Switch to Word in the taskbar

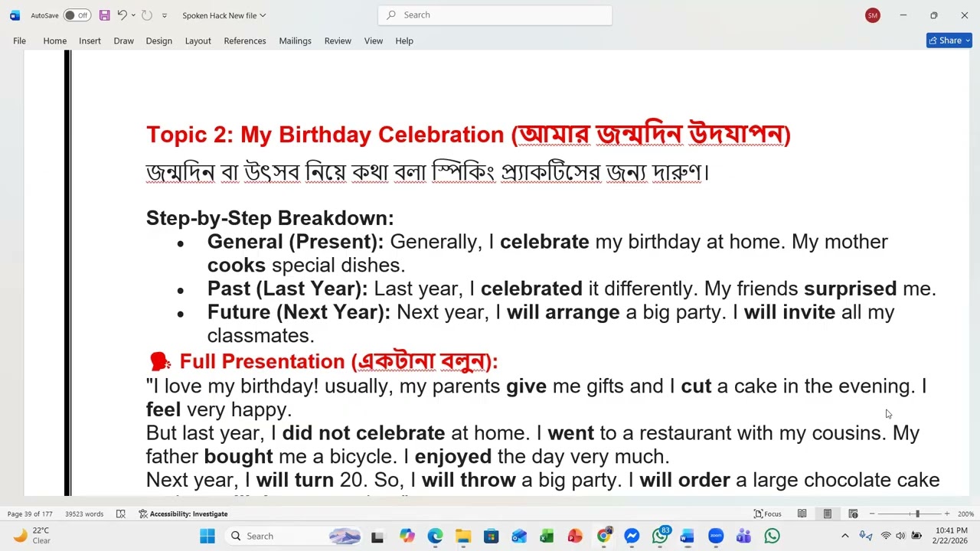687,536
